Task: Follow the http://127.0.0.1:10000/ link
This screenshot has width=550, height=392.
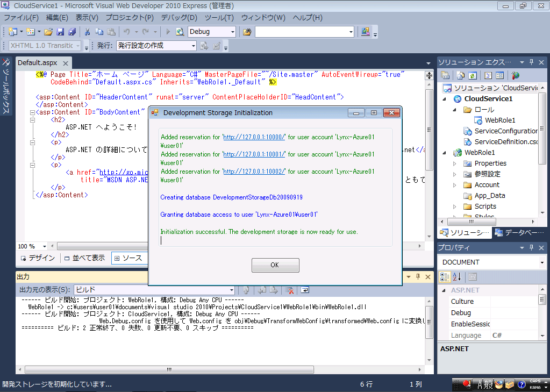Action: pyautogui.click(x=254, y=137)
